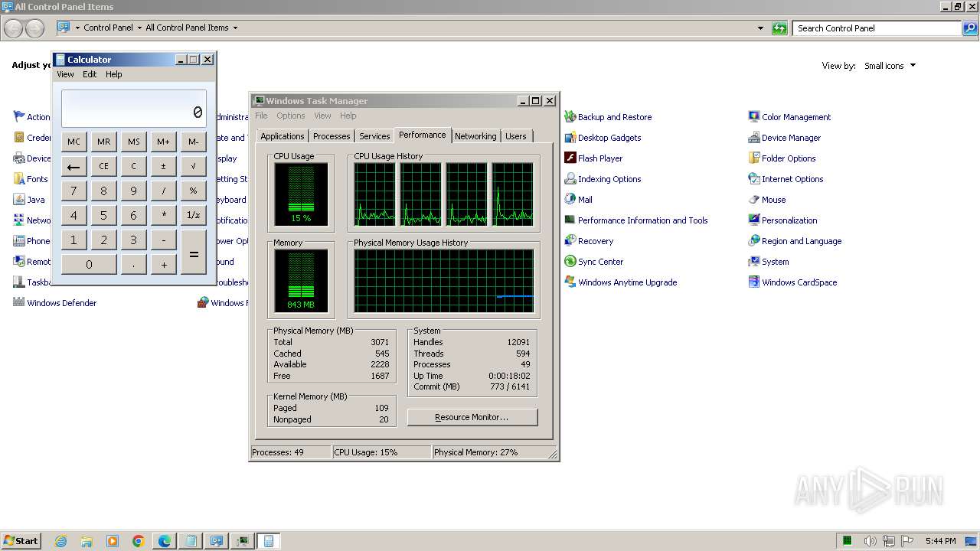
Task: Open Calculator Edit menu
Action: tap(90, 74)
